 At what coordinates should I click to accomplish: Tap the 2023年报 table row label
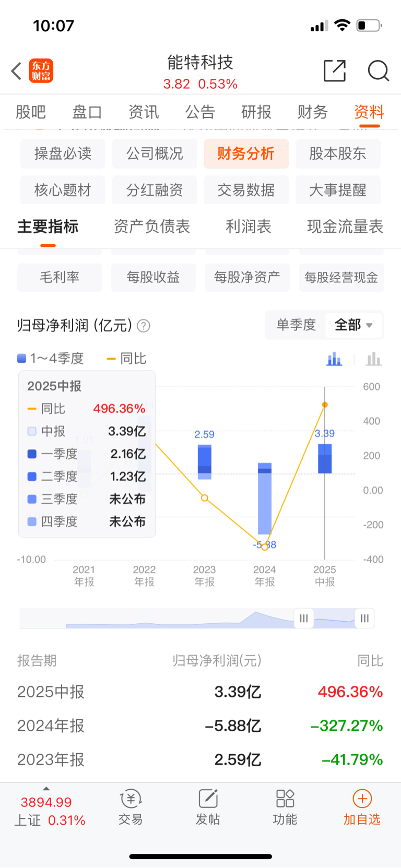click(51, 760)
